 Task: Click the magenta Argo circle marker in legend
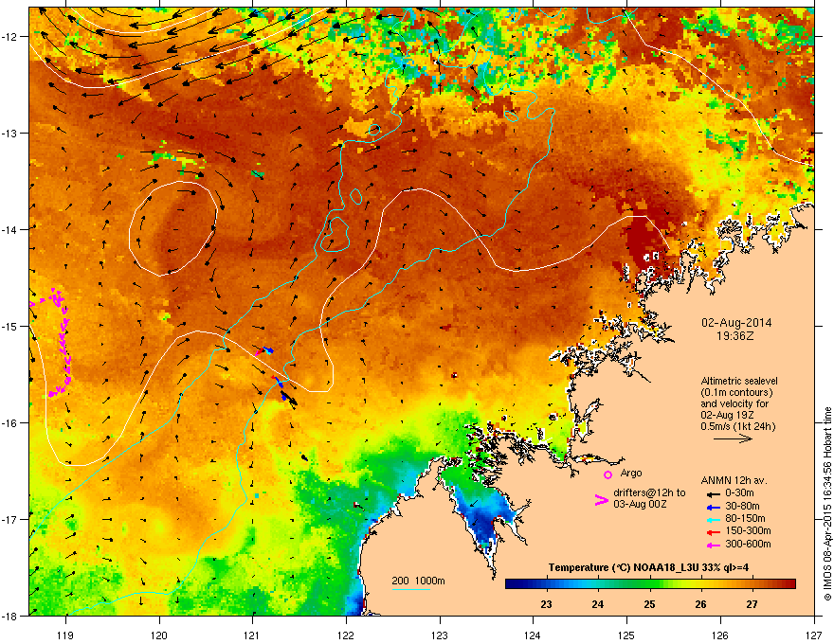click(x=607, y=474)
